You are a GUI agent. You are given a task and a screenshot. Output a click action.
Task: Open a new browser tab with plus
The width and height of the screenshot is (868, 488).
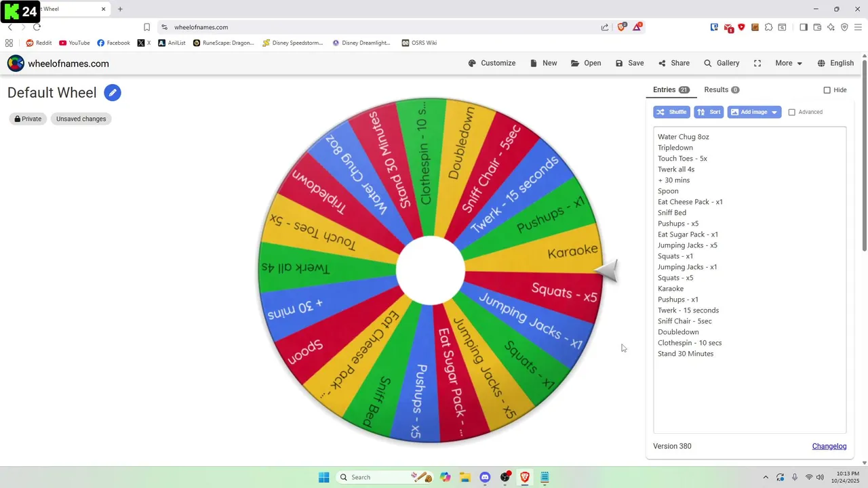pos(120,9)
